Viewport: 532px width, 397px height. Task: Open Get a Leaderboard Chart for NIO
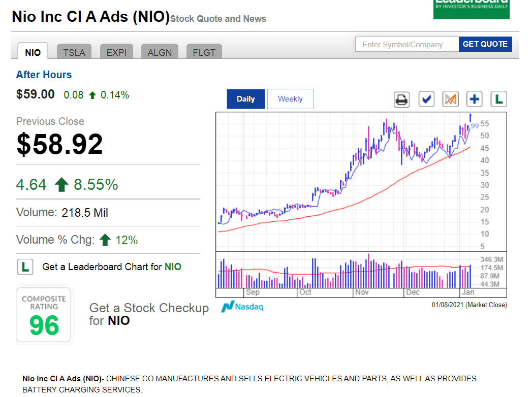coord(112,267)
